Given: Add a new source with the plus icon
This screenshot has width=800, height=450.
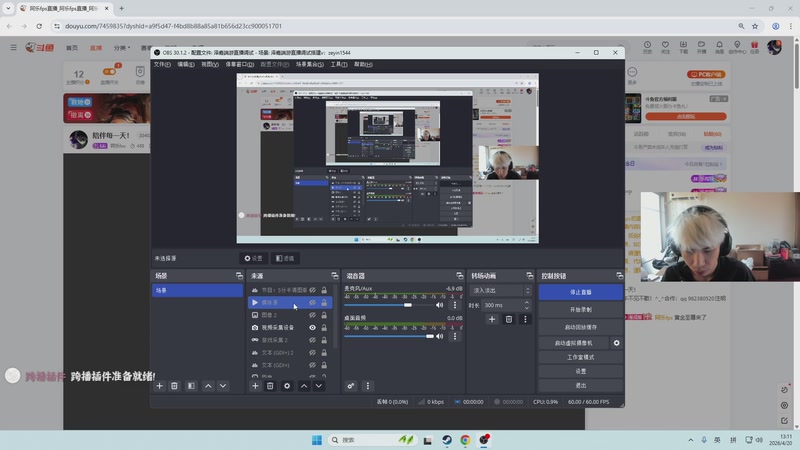Looking at the screenshot, I should click(x=255, y=386).
